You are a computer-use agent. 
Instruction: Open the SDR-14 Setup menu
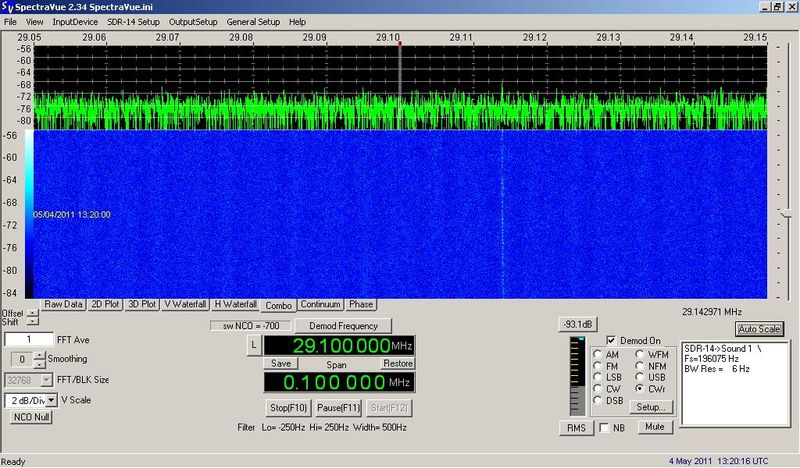(x=134, y=21)
